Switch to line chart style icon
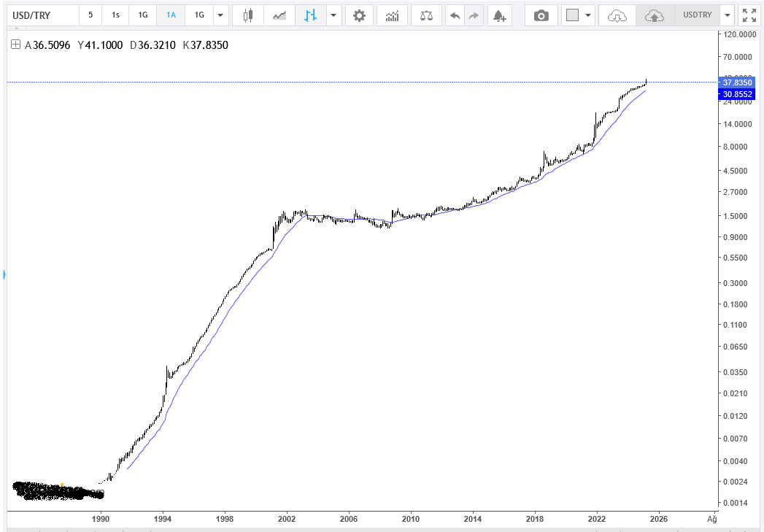This screenshot has height=532, width=764. [279, 15]
